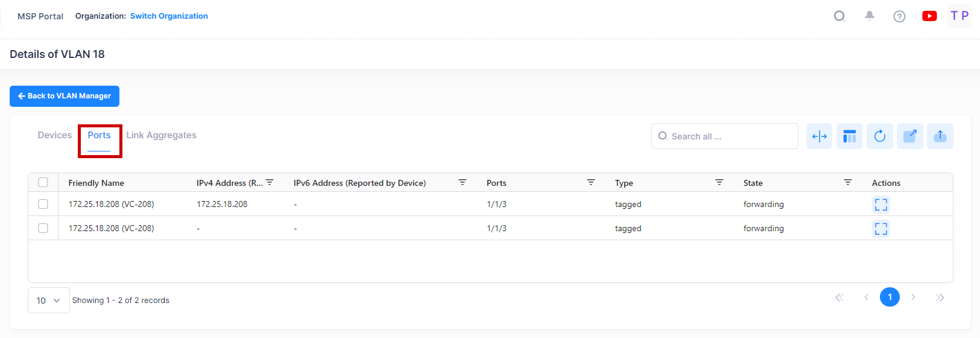Check the second row 172.25.18.208 checkbox
Screen dimensions: 980x338
point(43,228)
